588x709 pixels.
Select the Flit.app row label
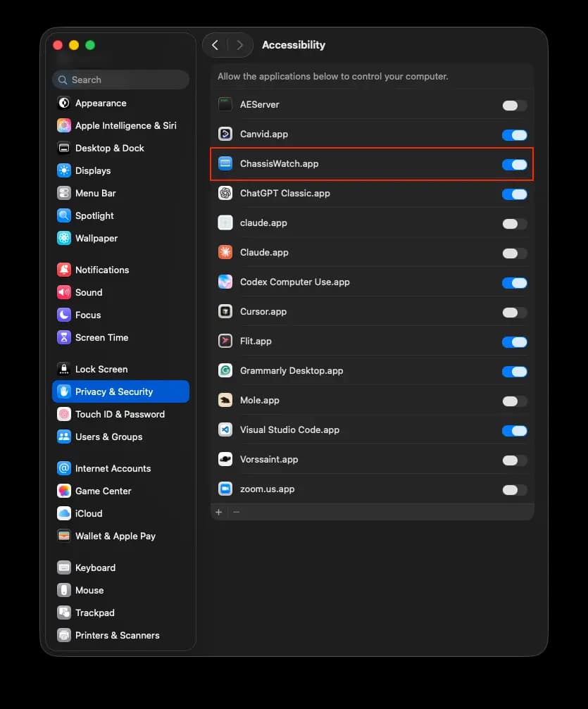click(x=256, y=341)
